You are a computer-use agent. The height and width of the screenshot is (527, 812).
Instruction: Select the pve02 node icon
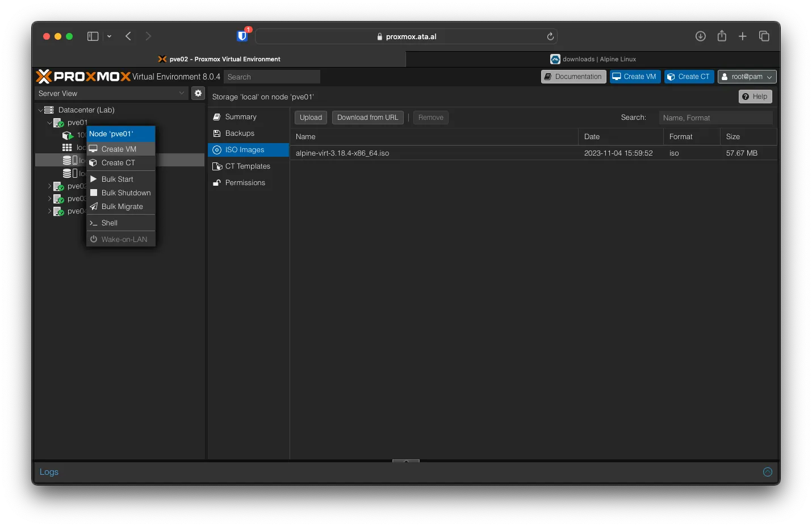(58, 186)
